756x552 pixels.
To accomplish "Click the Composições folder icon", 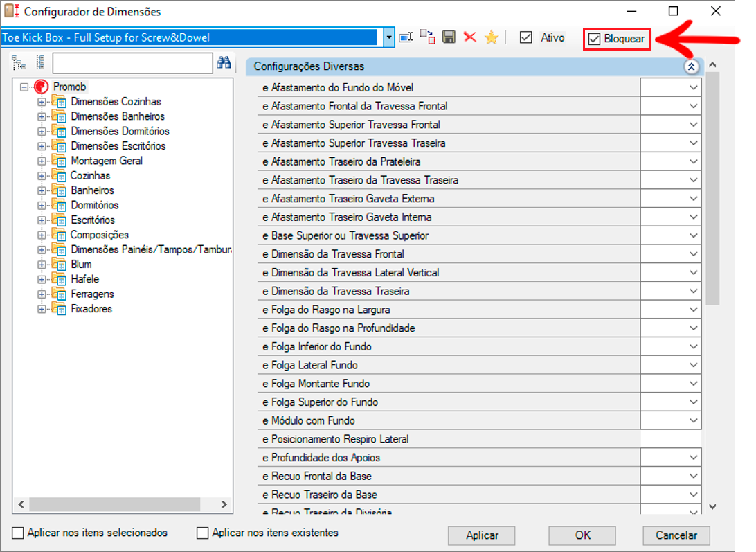I will pyautogui.click(x=60, y=235).
